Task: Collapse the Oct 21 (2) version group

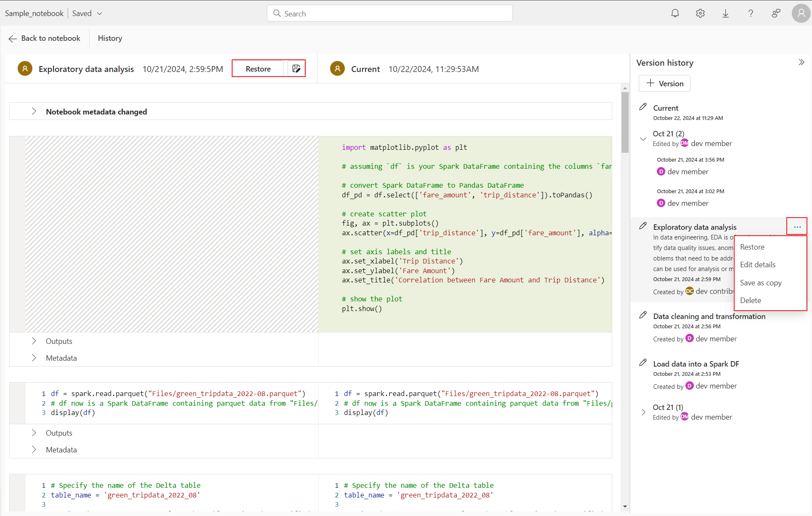Action: [643, 138]
